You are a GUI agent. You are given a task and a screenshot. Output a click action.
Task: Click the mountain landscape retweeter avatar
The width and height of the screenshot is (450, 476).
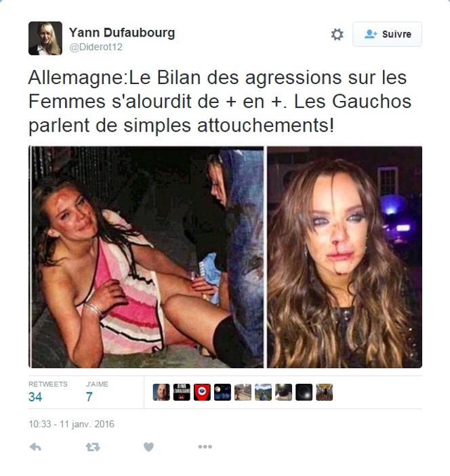tap(263, 392)
